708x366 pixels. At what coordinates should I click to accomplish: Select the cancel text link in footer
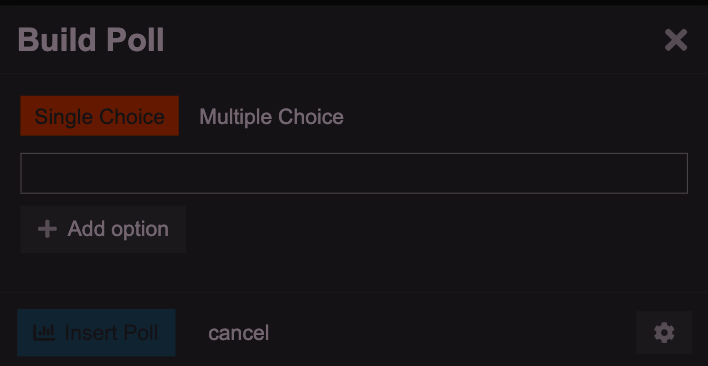tap(238, 333)
